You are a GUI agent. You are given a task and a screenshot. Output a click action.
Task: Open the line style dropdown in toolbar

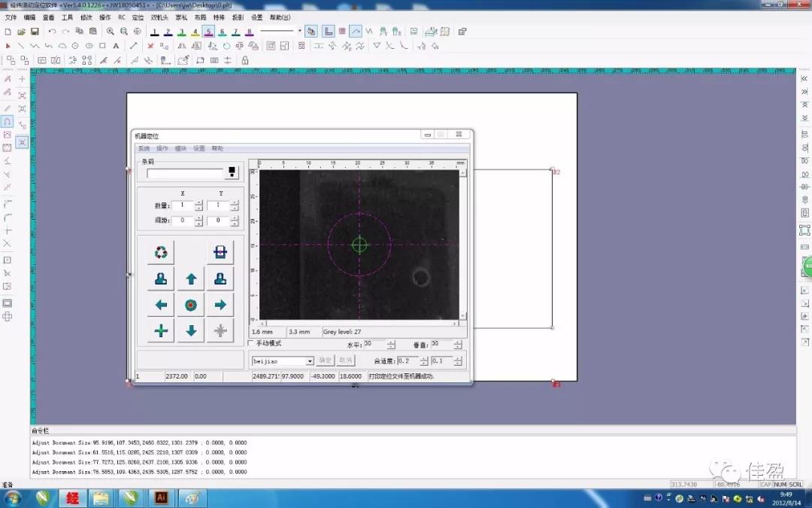click(299, 32)
